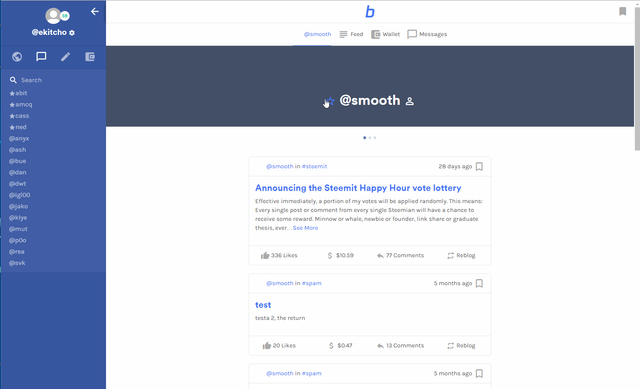The width and height of the screenshot is (640, 389).
Task: Click the busy logo at top
Action: [370, 11]
